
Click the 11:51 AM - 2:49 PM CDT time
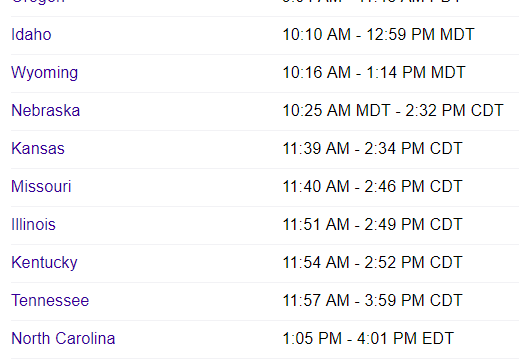click(372, 225)
